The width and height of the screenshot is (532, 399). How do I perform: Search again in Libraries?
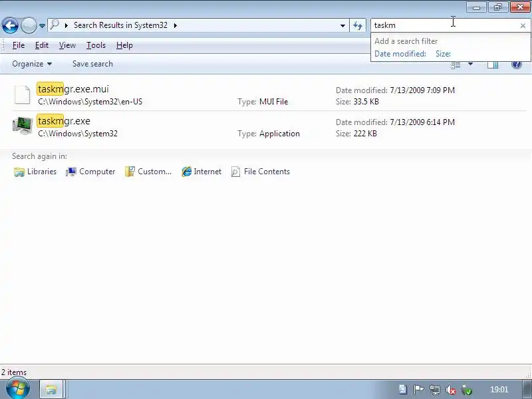pyautogui.click(x=35, y=172)
